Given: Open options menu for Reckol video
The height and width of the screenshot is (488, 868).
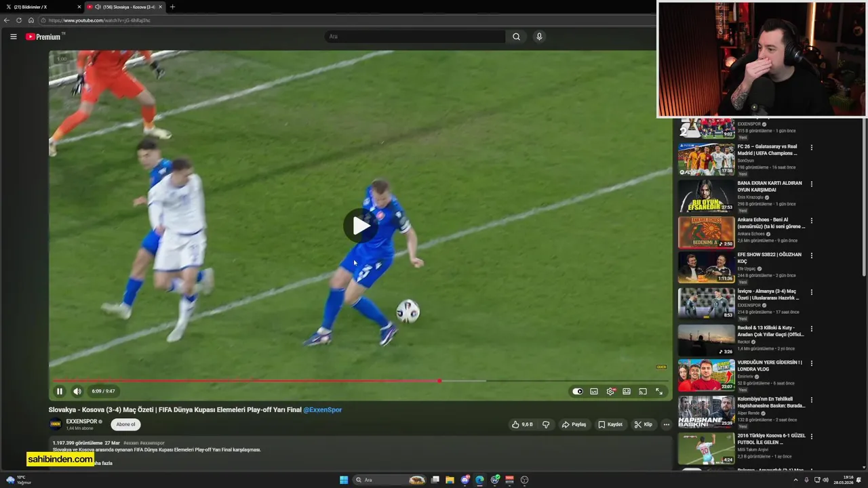Looking at the screenshot, I should [812, 329].
